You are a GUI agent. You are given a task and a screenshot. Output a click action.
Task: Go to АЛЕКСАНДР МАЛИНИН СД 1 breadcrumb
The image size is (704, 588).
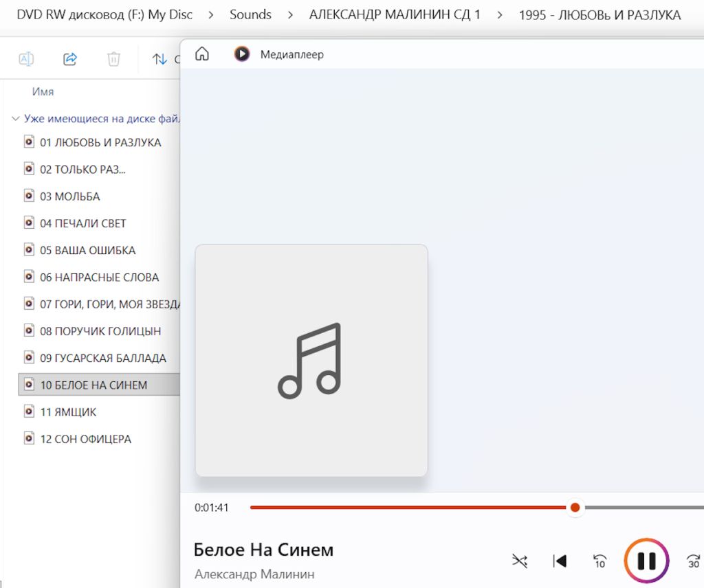coord(395,15)
